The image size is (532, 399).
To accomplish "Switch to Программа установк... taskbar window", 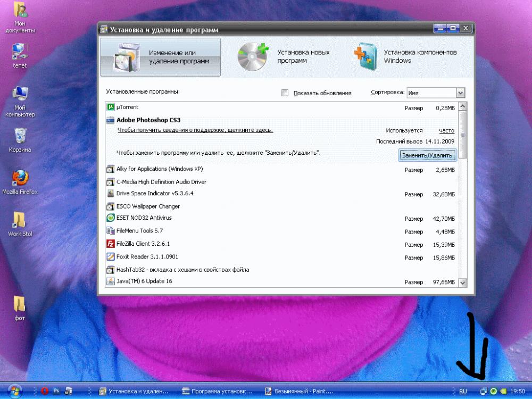I will pos(218,391).
